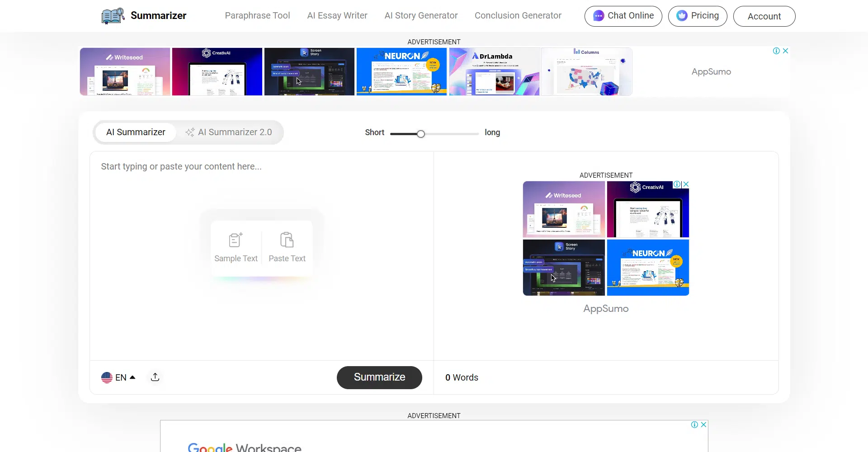The height and width of the screenshot is (452, 868).
Task: Close the right panel AppSumo ad
Action: coord(686,184)
